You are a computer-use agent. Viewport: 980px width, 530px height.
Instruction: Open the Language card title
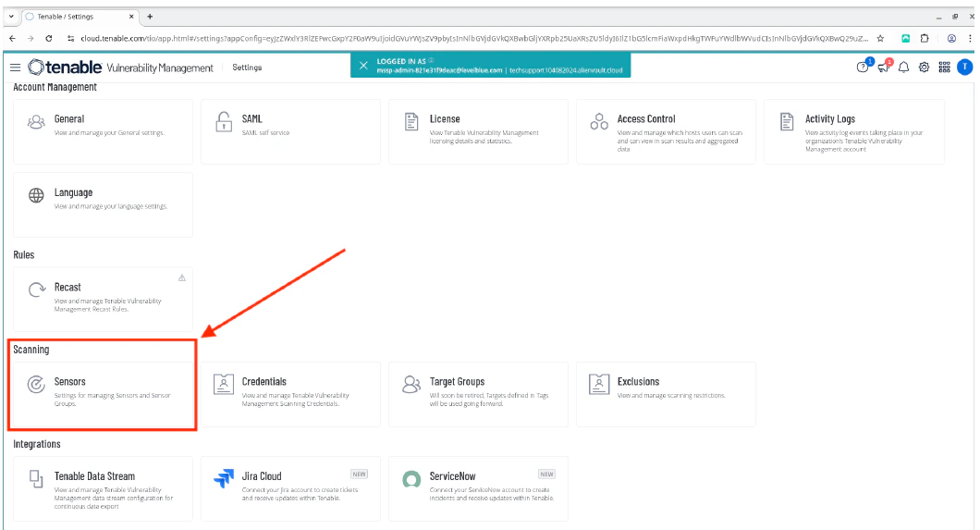pyautogui.click(x=73, y=192)
